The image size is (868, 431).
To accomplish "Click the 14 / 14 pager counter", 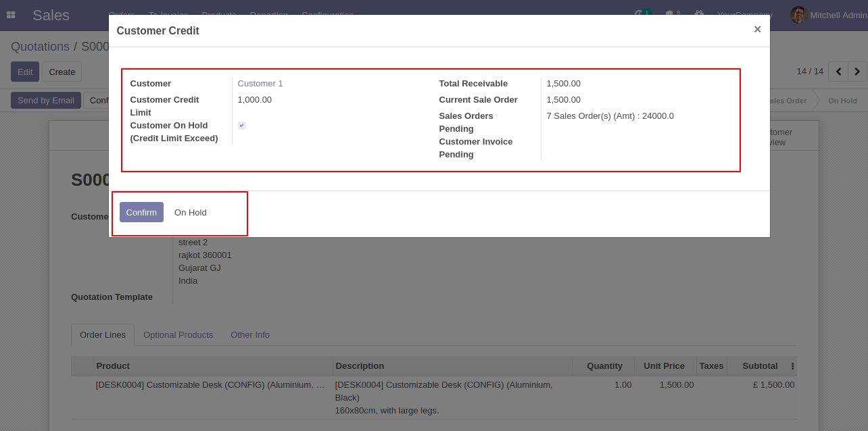I will pyautogui.click(x=810, y=71).
